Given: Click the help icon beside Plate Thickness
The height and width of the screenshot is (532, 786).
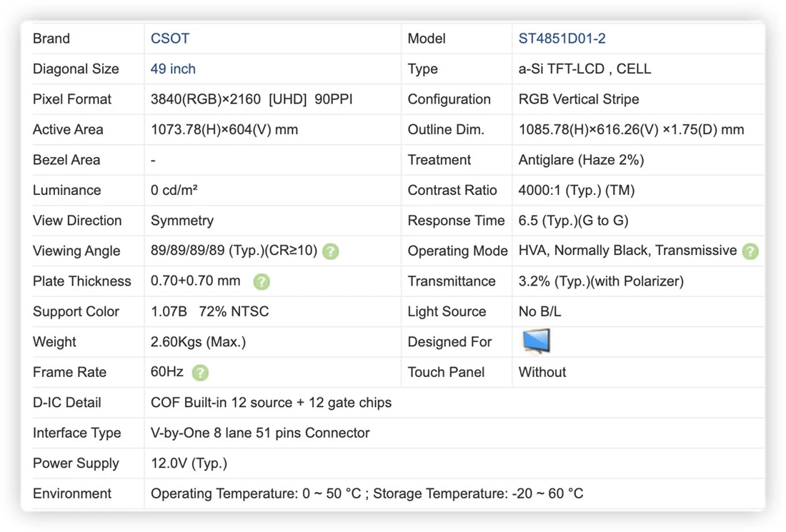Looking at the screenshot, I should 261,281.
